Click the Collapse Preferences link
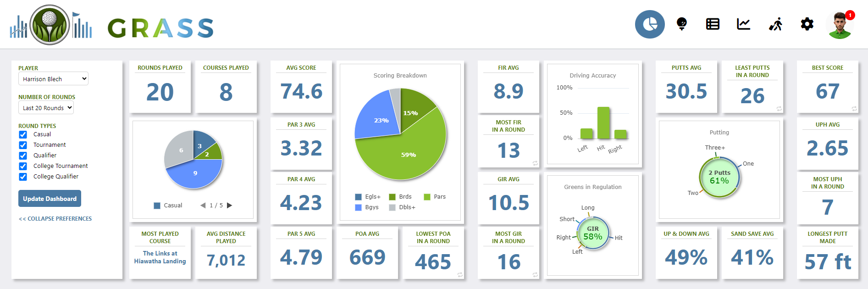Image resolution: width=868 pixels, height=289 pixels. (x=55, y=219)
